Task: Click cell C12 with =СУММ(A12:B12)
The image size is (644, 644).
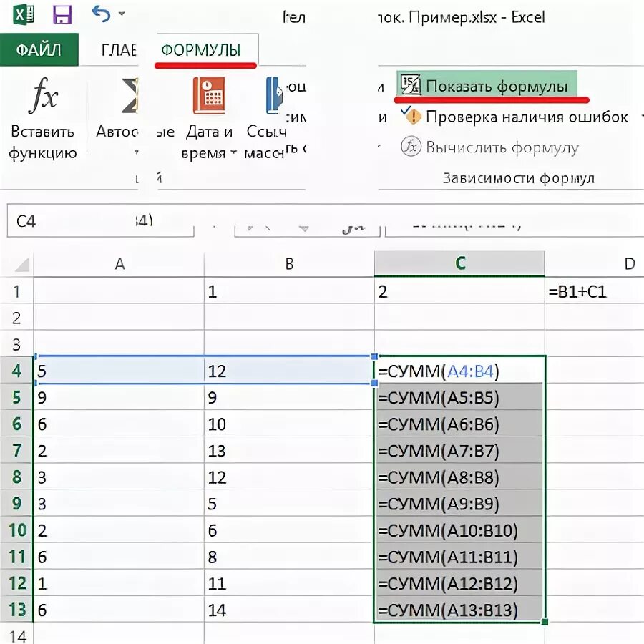Action: 459,582
